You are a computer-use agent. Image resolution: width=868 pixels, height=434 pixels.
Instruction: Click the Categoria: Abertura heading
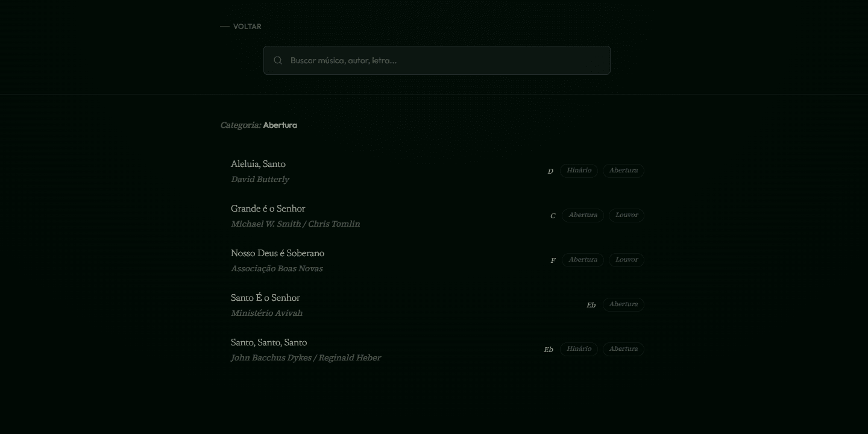[259, 125]
